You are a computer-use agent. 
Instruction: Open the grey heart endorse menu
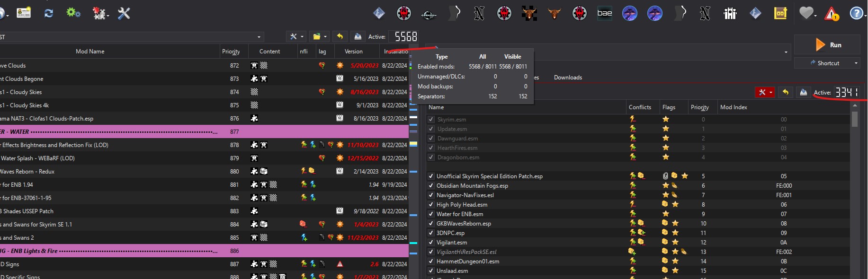tap(807, 13)
